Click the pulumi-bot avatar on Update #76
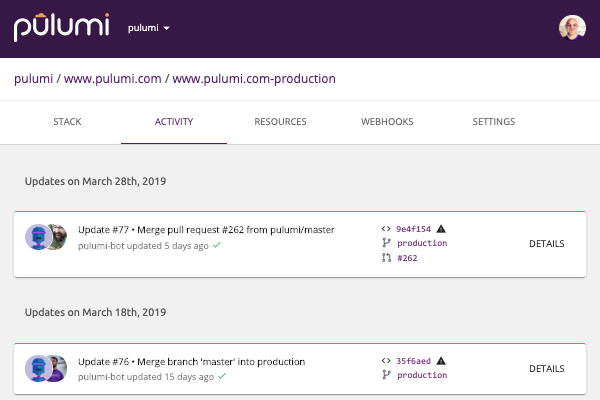Screen dimensions: 600x400 pos(38,369)
